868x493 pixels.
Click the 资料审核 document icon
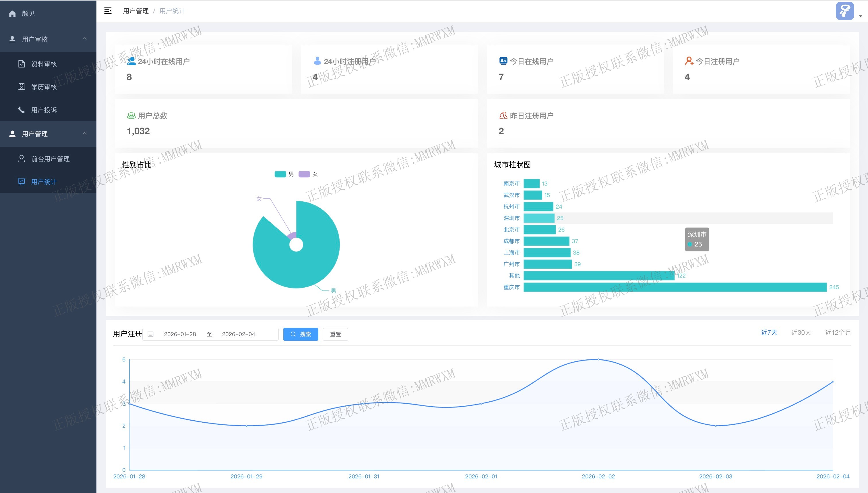pos(21,64)
